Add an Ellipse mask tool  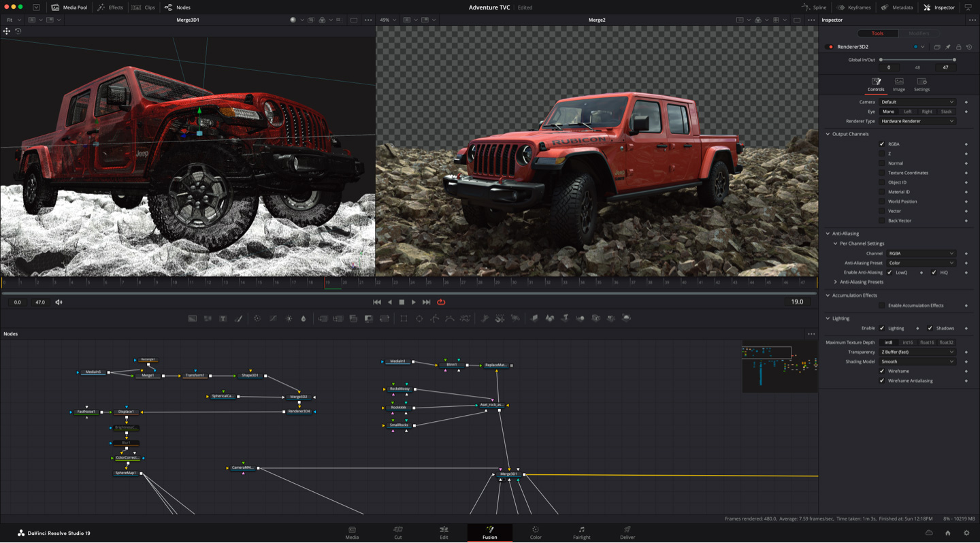(419, 318)
